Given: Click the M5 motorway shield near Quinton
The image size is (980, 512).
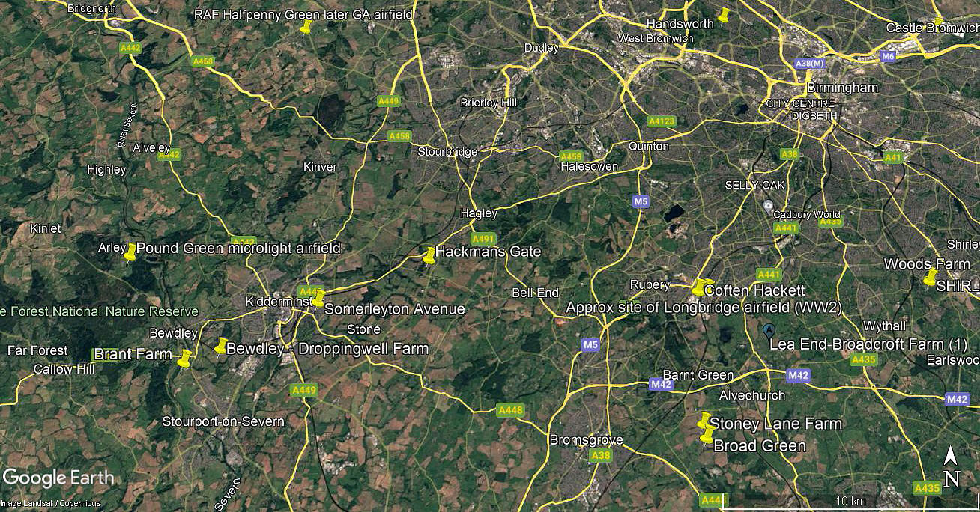Looking at the screenshot, I should click(x=640, y=201).
